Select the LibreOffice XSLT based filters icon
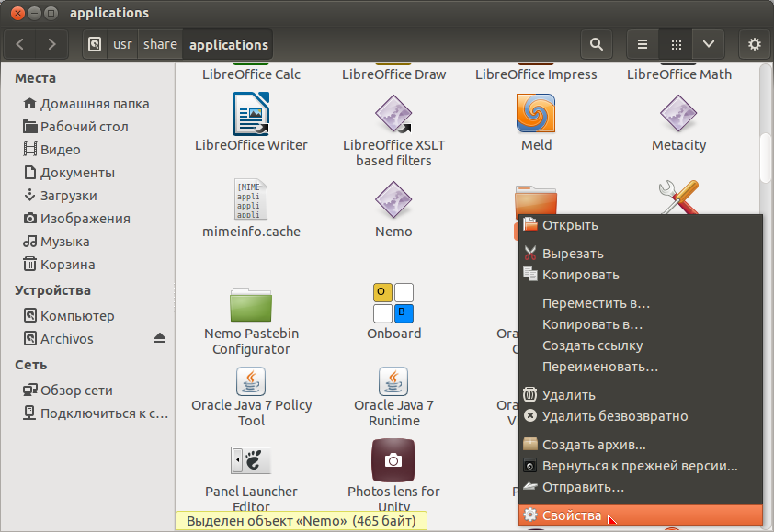This screenshot has width=774, height=532. coord(393,114)
